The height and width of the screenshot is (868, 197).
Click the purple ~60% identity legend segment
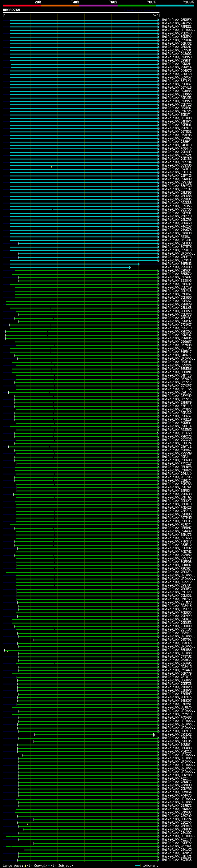pyautogui.click(x=99, y=6)
